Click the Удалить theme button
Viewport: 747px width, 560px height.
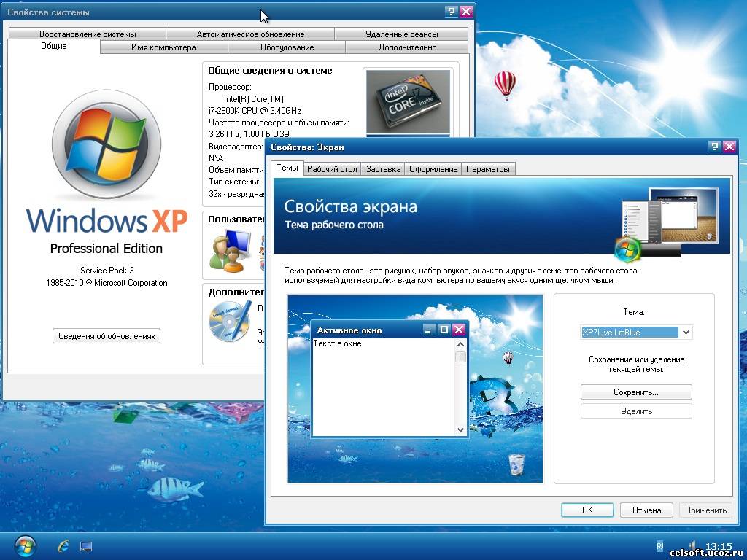[x=636, y=411]
